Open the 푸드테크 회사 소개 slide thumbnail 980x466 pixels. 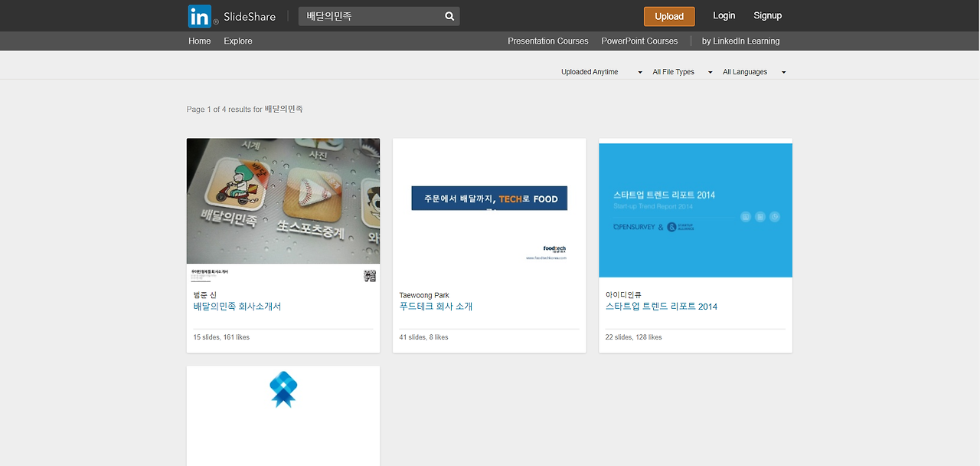tap(489, 211)
